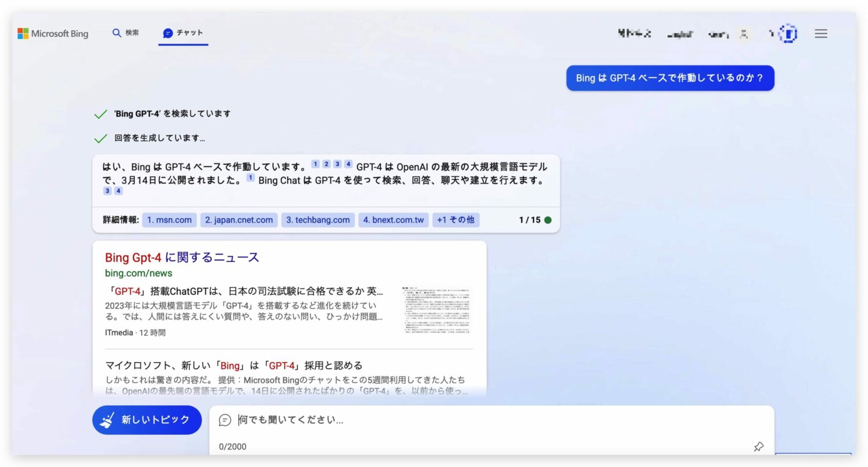Open the 2. japan.cnet.com source link
Image resolution: width=868 pixels, height=467 pixels.
pos(239,220)
